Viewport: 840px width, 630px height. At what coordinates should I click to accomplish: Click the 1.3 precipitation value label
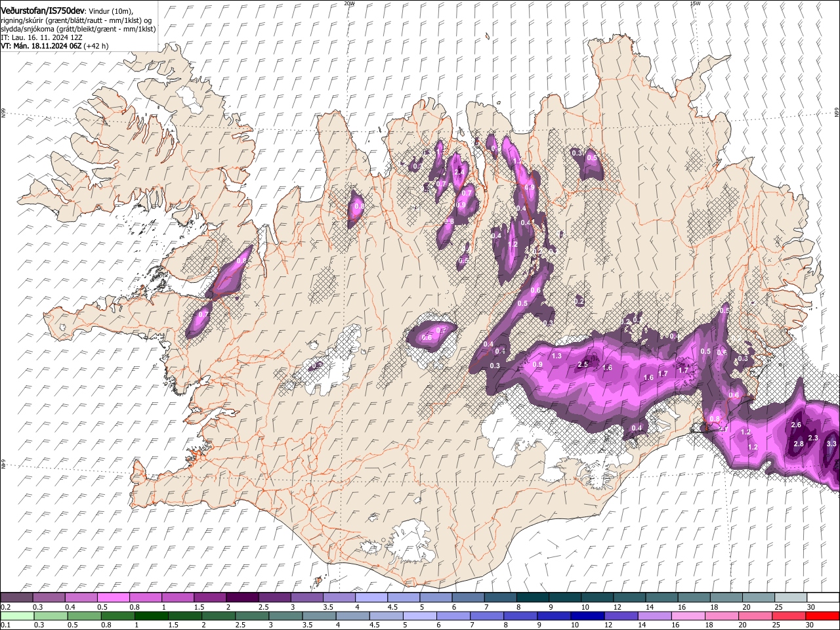tap(556, 356)
